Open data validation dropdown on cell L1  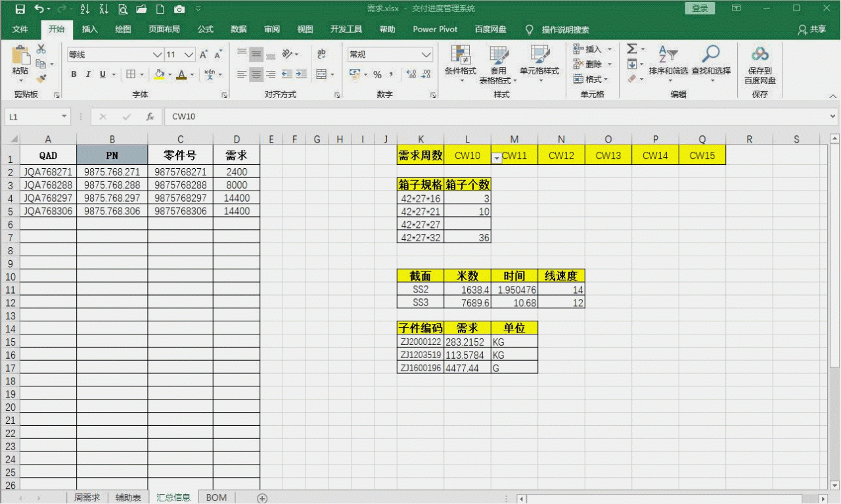(x=497, y=158)
